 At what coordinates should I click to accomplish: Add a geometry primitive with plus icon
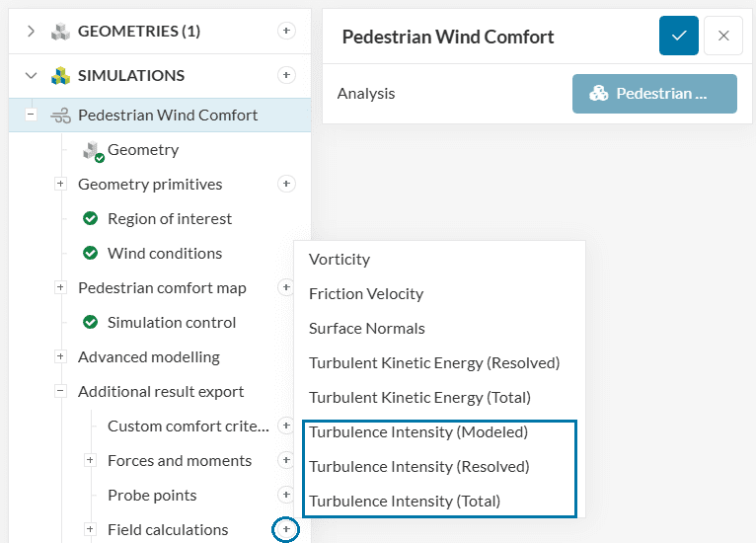(x=286, y=184)
